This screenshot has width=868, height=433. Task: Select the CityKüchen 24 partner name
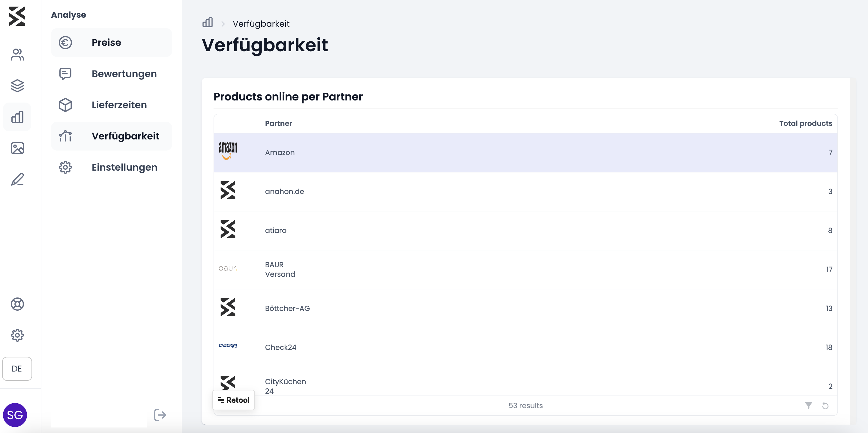[x=286, y=386]
